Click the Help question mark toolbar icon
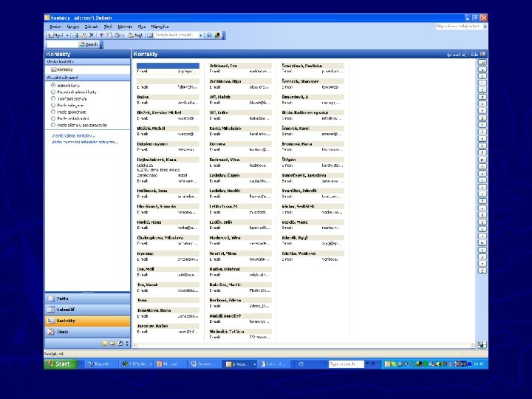Image resolution: width=532 pixels, height=399 pixels. click(x=209, y=35)
